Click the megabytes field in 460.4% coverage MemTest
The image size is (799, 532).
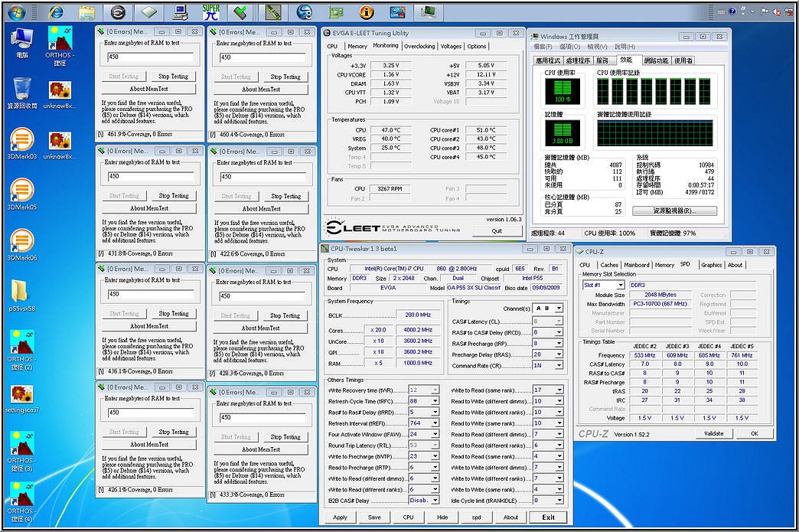click(262, 57)
